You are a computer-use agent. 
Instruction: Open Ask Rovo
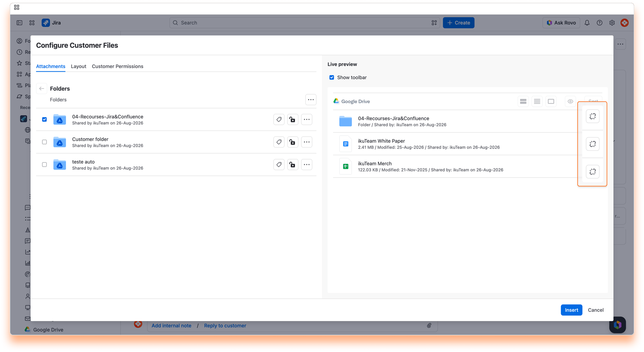pos(561,23)
